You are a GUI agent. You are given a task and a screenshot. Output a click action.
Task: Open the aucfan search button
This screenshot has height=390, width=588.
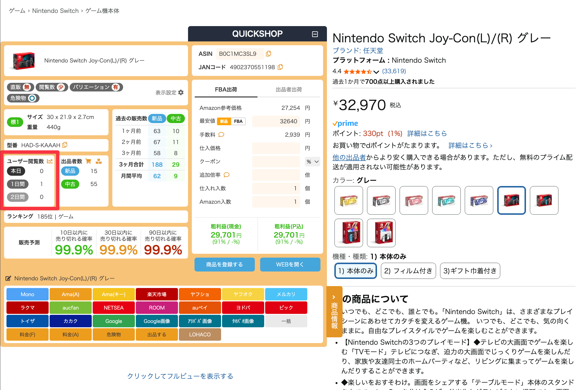pos(70,308)
